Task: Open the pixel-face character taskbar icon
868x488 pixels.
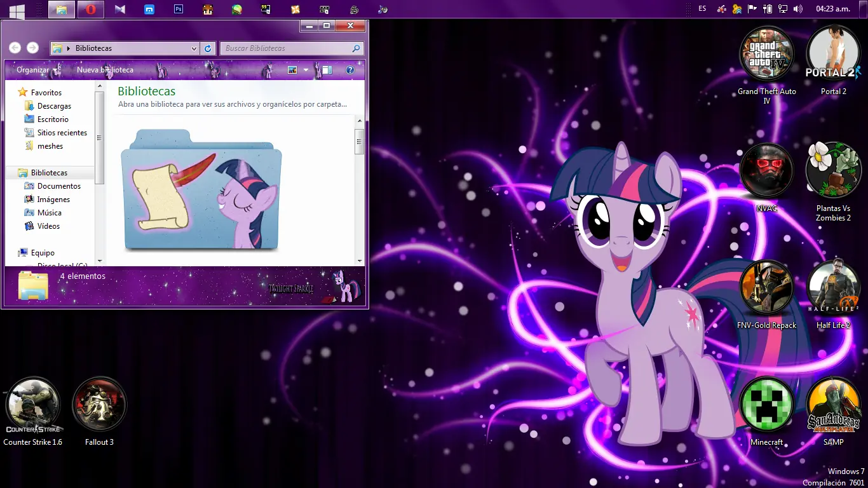Action: click(208, 10)
